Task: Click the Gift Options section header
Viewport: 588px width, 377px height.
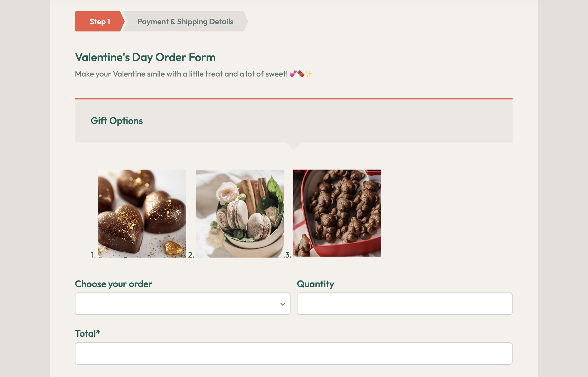Action: coord(117,121)
